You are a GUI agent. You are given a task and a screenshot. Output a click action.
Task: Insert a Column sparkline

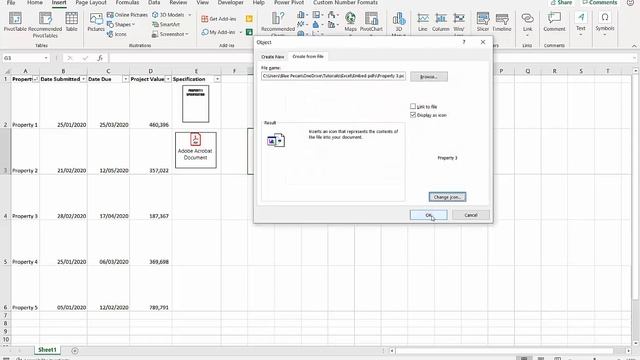(x=441, y=22)
